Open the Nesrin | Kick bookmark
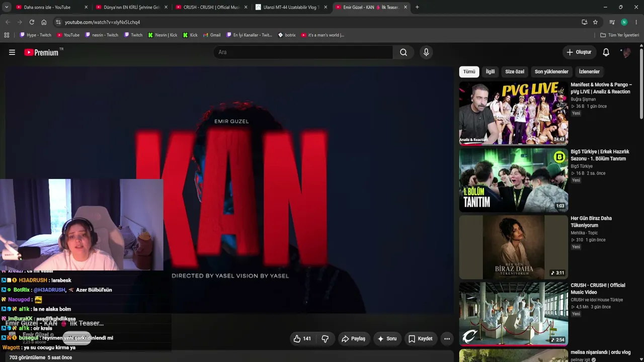This screenshot has width=644, height=362. 163,35
